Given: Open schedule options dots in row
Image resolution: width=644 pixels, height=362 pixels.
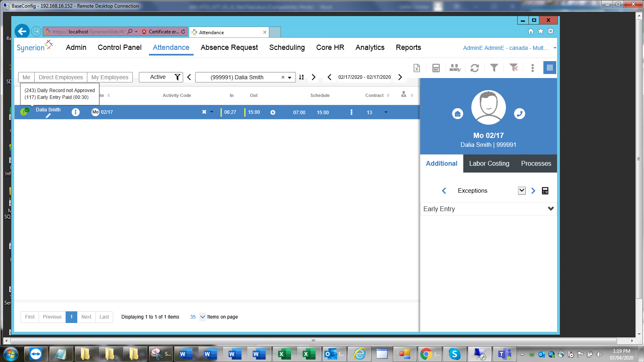Looking at the screenshot, I should pos(351,112).
